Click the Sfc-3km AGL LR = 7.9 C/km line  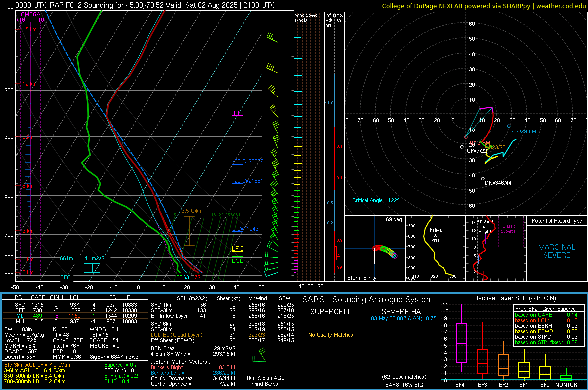[37, 365]
